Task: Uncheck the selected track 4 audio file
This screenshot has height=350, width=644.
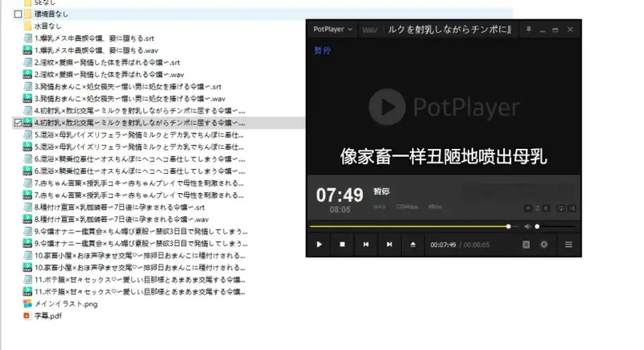Action: 17,123
